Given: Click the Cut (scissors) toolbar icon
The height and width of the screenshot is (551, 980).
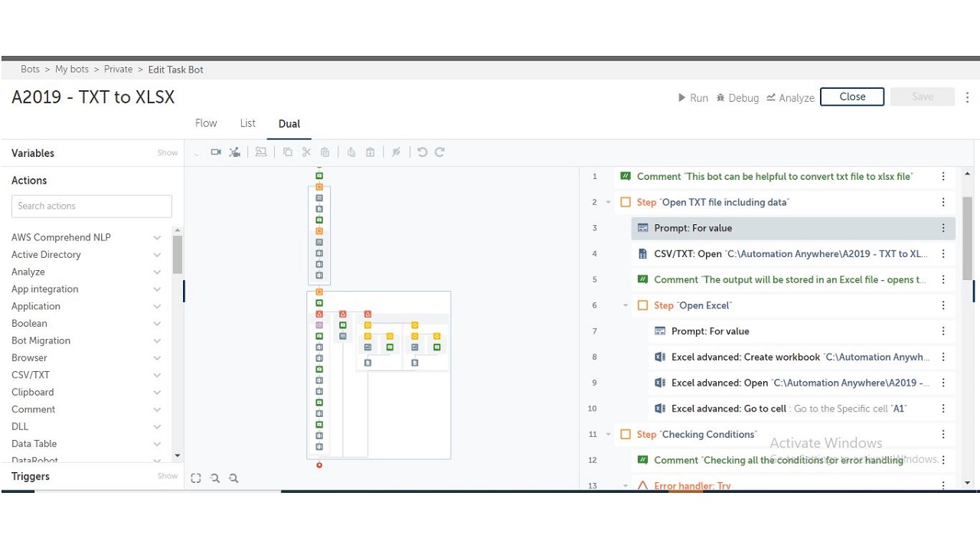Looking at the screenshot, I should tap(306, 152).
